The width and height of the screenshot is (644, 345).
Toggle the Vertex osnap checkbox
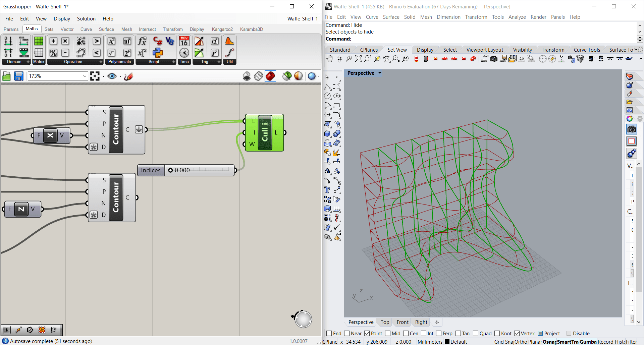517,333
